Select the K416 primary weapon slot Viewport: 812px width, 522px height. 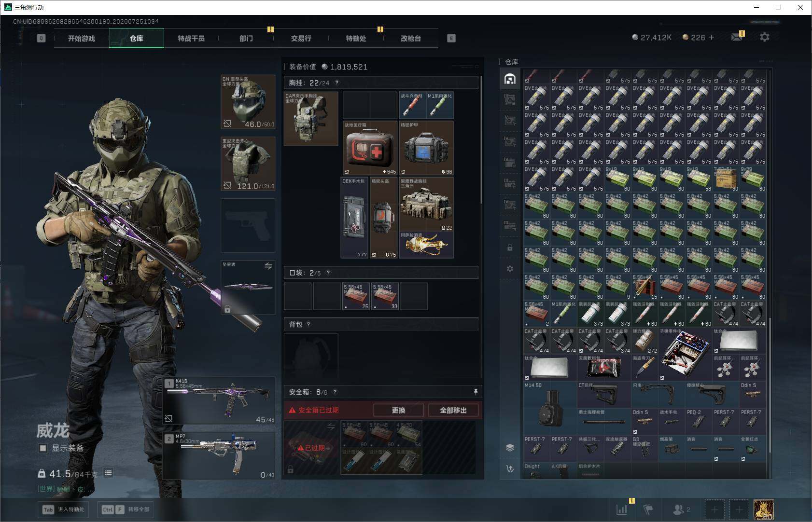(219, 400)
